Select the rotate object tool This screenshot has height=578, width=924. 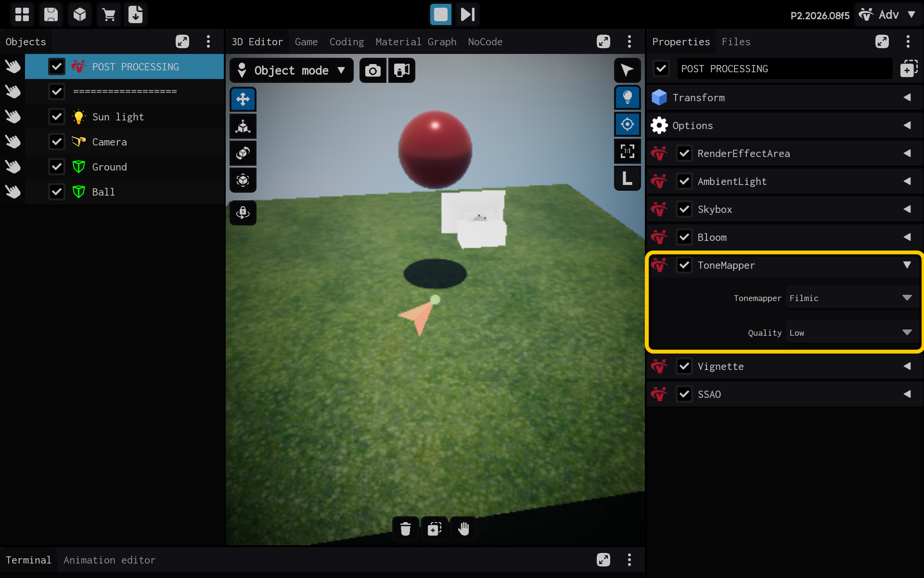point(243,153)
